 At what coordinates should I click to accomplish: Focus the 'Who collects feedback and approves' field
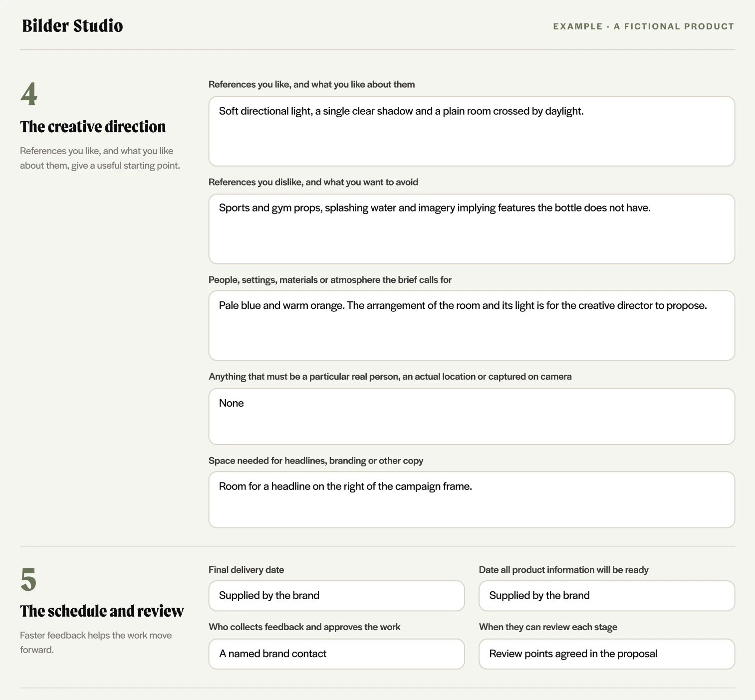pyautogui.click(x=336, y=654)
